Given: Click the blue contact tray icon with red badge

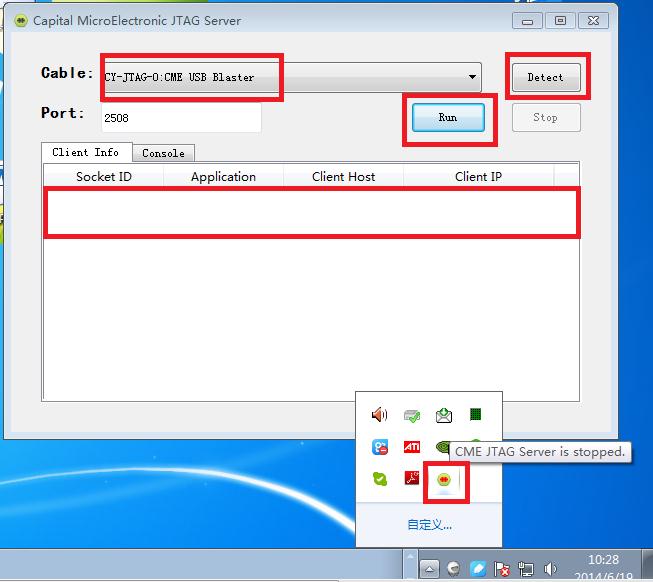Looking at the screenshot, I should tap(379, 447).
